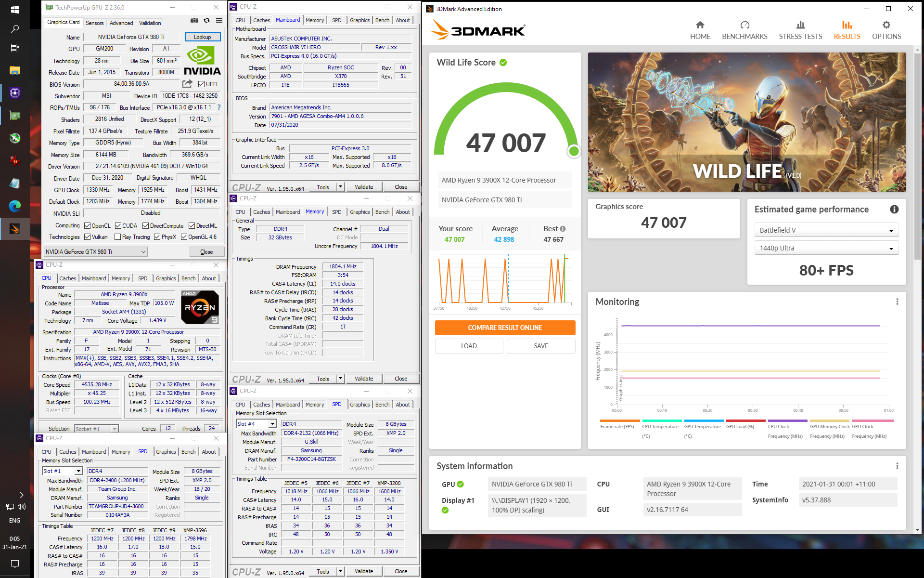Screen dimensions: 924x578
Task: Show estimated game performance info icon
Action: (x=894, y=209)
